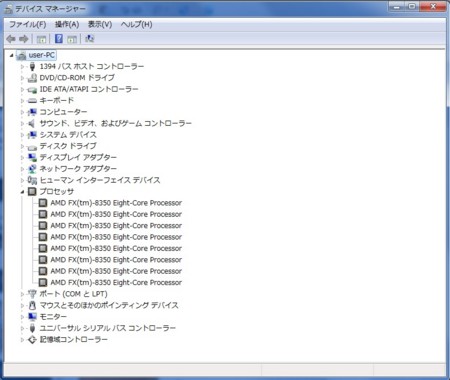Click the mouse pointing devices icon
The image size is (450, 380).
point(32,305)
